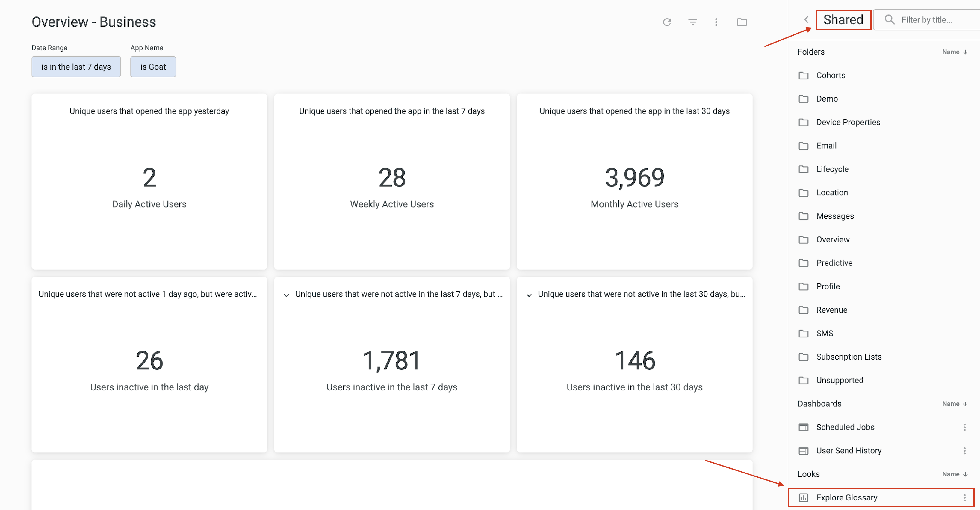Go back using the left chevron arrow

806,19
